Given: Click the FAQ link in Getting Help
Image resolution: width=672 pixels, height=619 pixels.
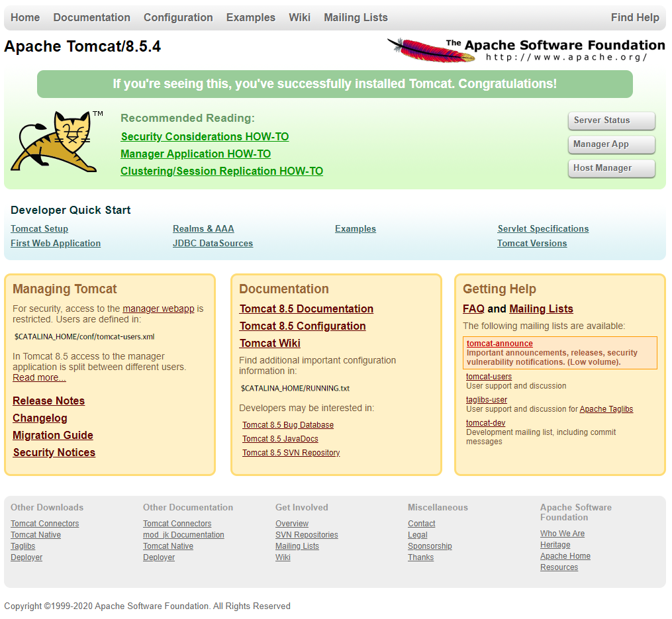Looking at the screenshot, I should [473, 309].
